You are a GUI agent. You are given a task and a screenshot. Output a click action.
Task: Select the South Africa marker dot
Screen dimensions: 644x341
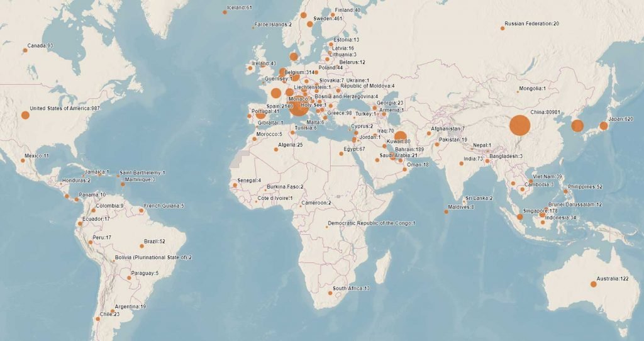coord(330,293)
